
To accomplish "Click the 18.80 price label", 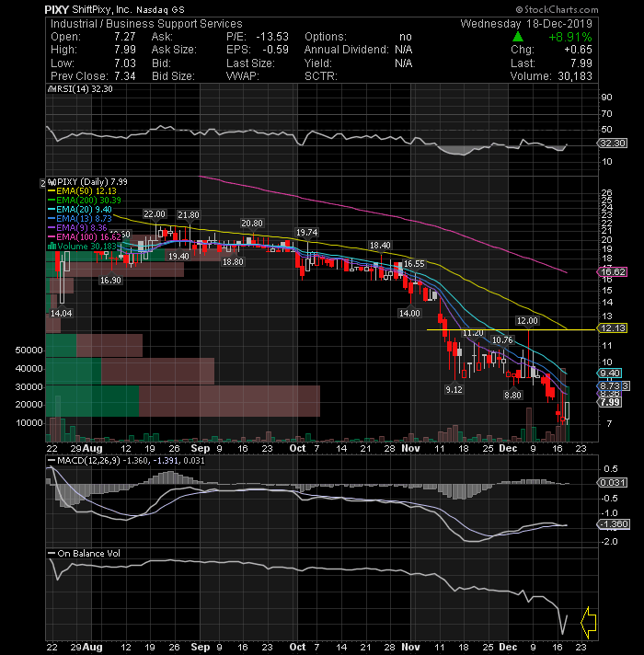I will [x=233, y=262].
